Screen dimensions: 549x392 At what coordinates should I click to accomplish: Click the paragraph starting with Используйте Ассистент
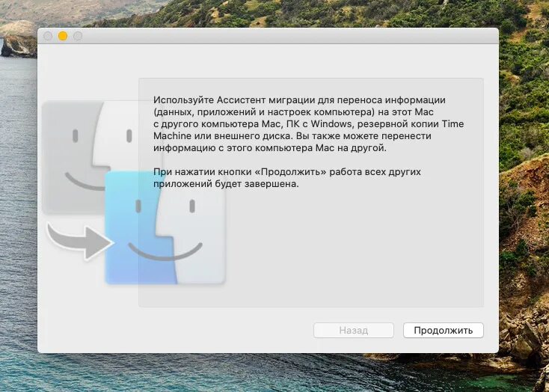(x=308, y=123)
